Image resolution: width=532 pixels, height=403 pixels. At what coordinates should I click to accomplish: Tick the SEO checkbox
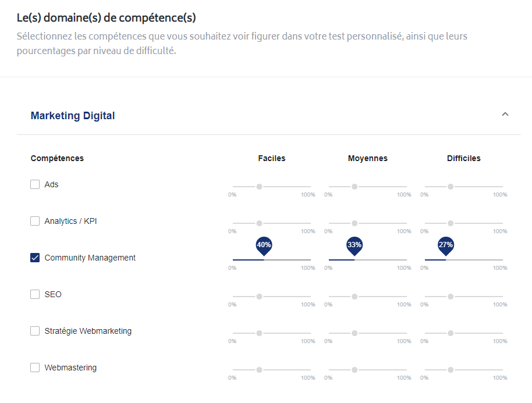tap(35, 294)
